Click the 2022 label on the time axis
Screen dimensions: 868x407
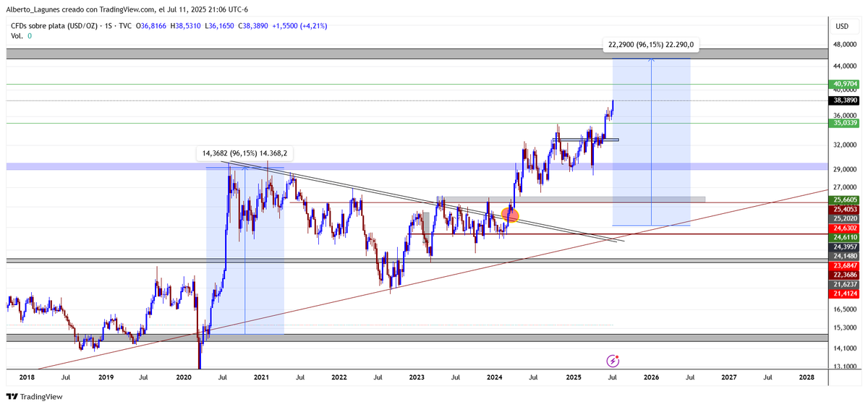tap(339, 377)
